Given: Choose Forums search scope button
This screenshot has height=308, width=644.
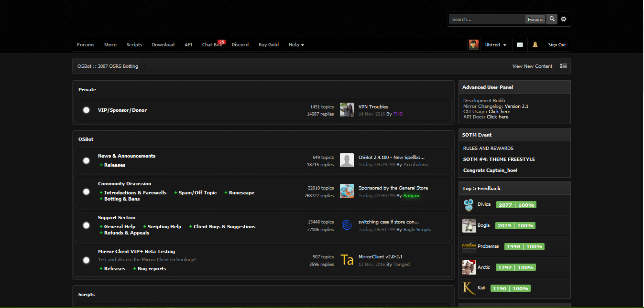Looking at the screenshot, I should [535, 19].
